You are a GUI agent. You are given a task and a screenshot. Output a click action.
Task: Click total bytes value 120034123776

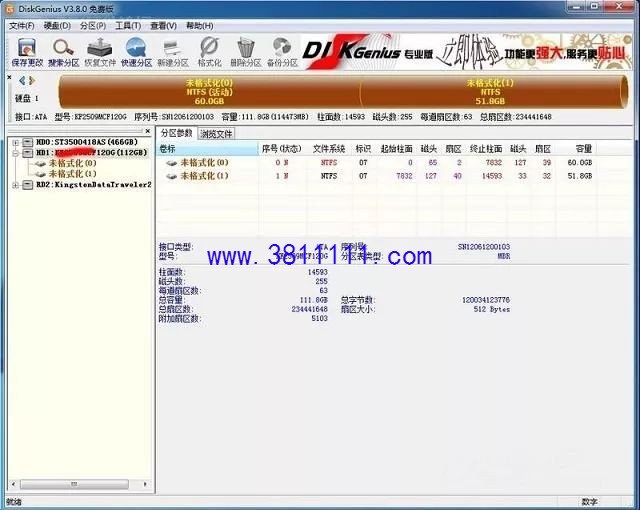(486, 300)
